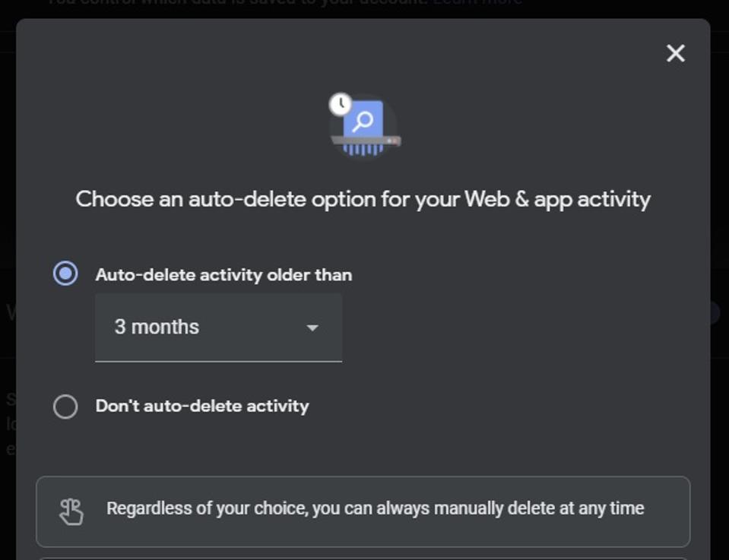Click the "Regardless of your choice" info text
The width and height of the screenshot is (729, 560).
pyautogui.click(x=375, y=508)
